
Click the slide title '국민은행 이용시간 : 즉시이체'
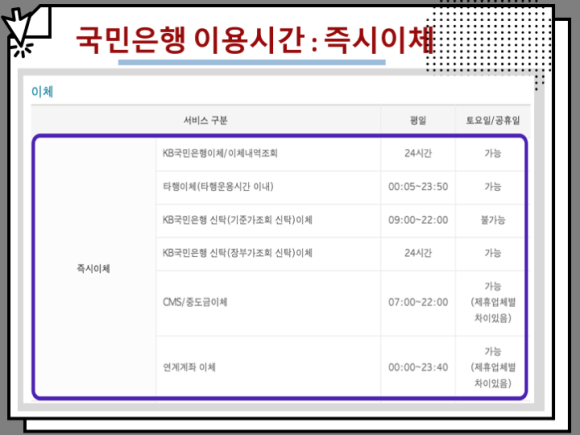pyautogui.click(x=254, y=40)
